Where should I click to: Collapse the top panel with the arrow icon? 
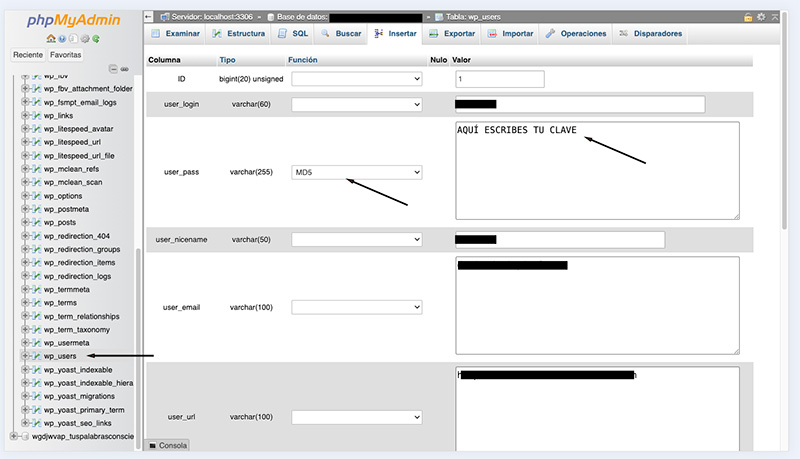coord(774,17)
